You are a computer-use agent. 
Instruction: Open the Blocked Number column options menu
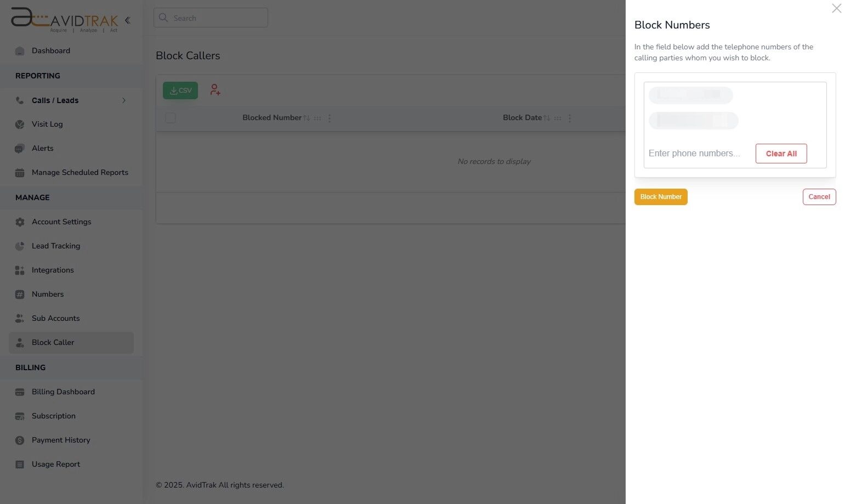click(x=330, y=118)
